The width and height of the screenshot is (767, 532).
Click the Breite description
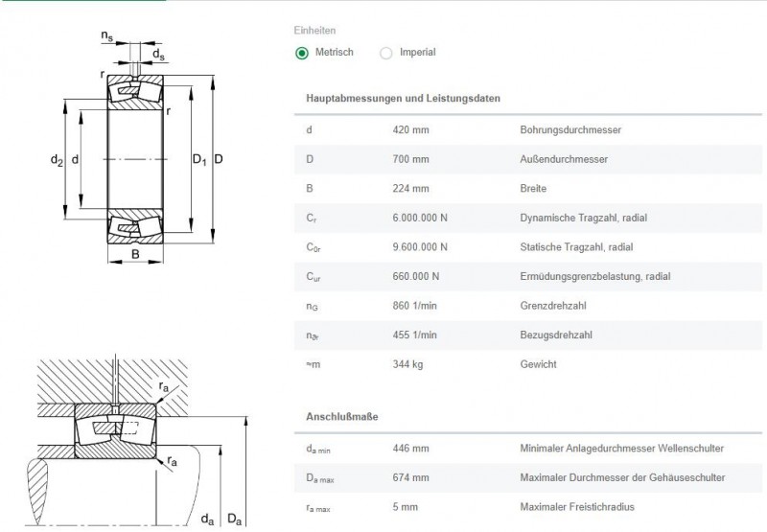point(533,189)
